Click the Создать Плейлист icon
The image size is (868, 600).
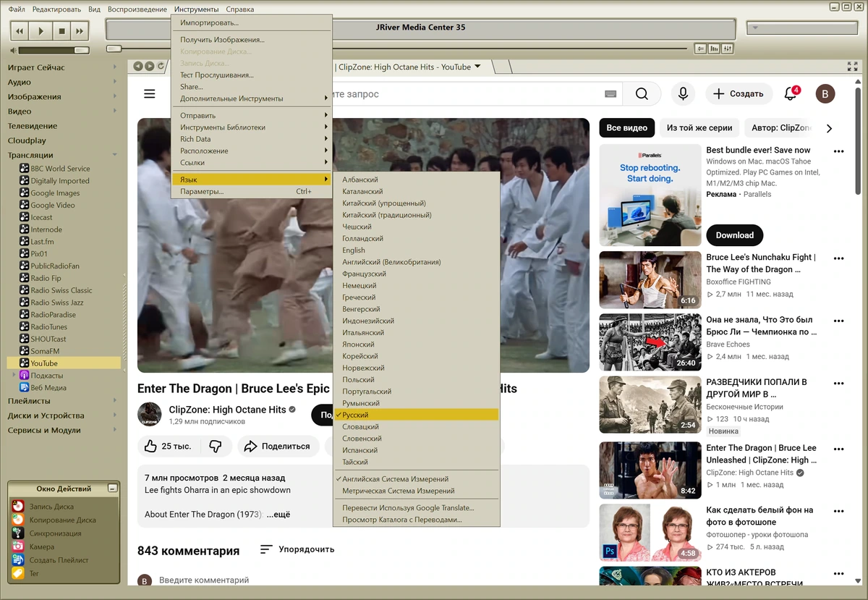pos(17,560)
